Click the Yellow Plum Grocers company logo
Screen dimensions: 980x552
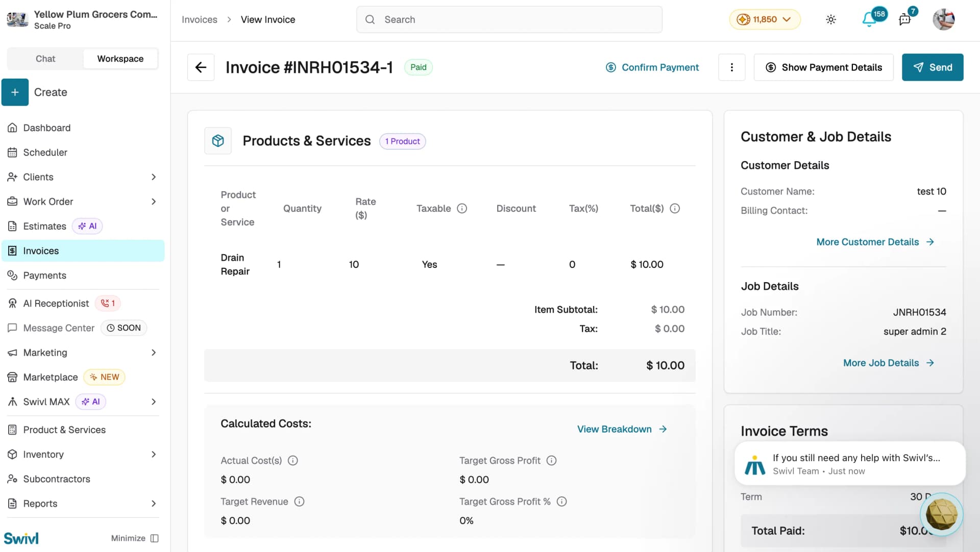(x=17, y=19)
